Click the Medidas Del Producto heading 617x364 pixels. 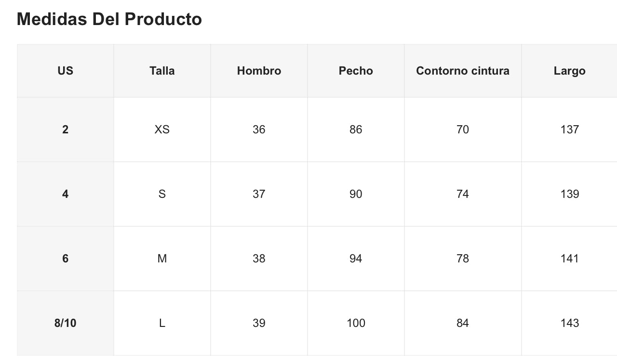pos(109,19)
